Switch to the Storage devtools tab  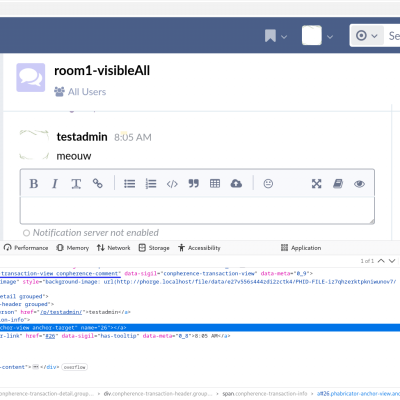tap(154, 248)
